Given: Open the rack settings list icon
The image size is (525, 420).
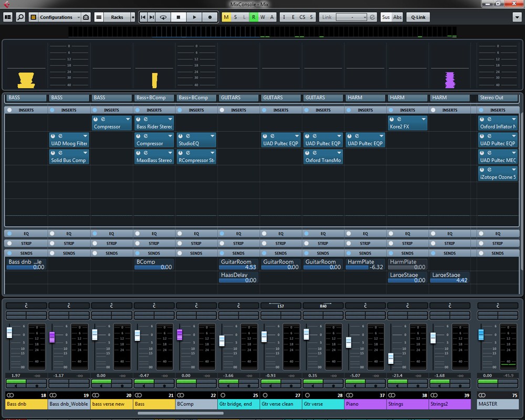Looking at the screenshot, I should [99, 17].
